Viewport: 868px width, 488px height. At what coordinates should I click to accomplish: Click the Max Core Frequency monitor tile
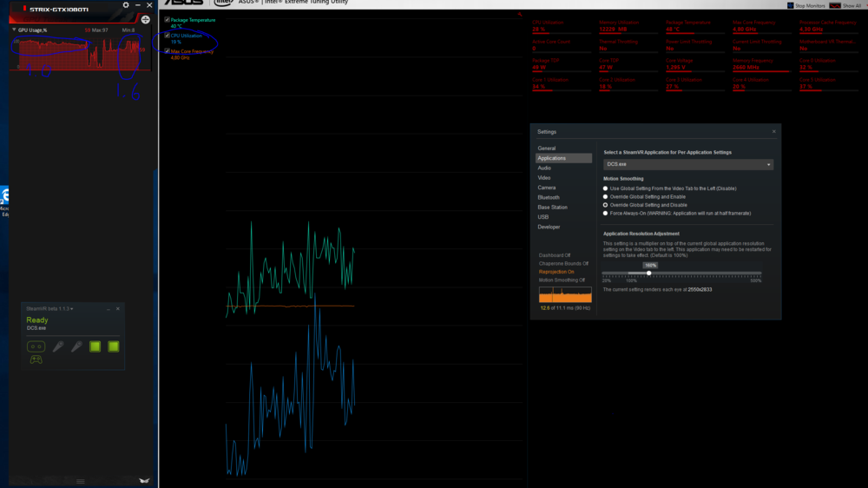pos(760,27)
